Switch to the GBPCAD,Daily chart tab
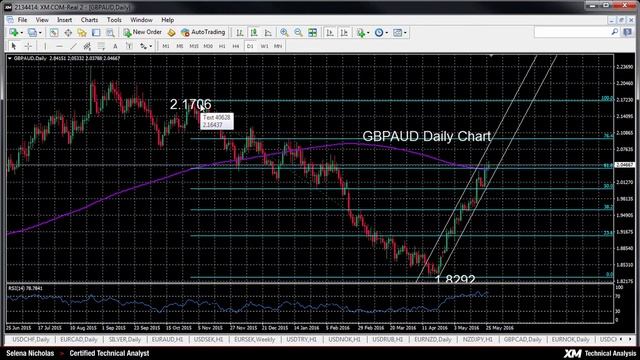 tap(522, 340)
